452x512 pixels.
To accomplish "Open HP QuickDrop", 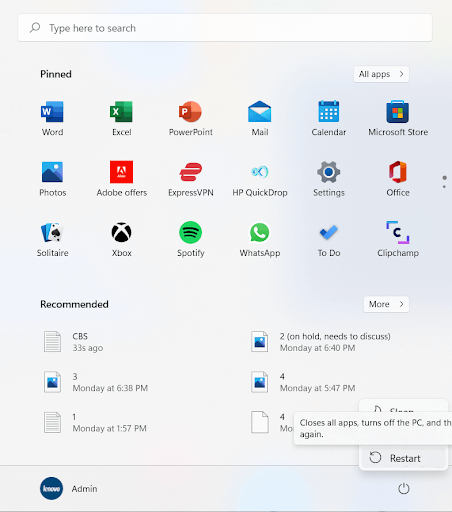I will (x=260, y=179).
